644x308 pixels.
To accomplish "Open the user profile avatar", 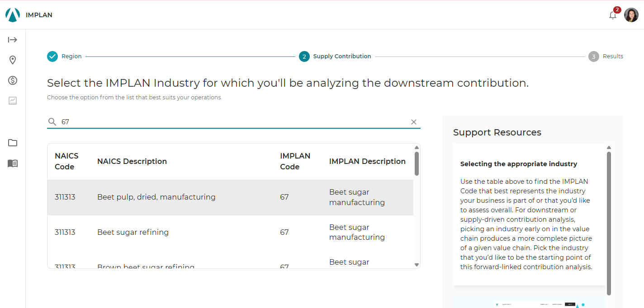I will (x=631, y=15).
